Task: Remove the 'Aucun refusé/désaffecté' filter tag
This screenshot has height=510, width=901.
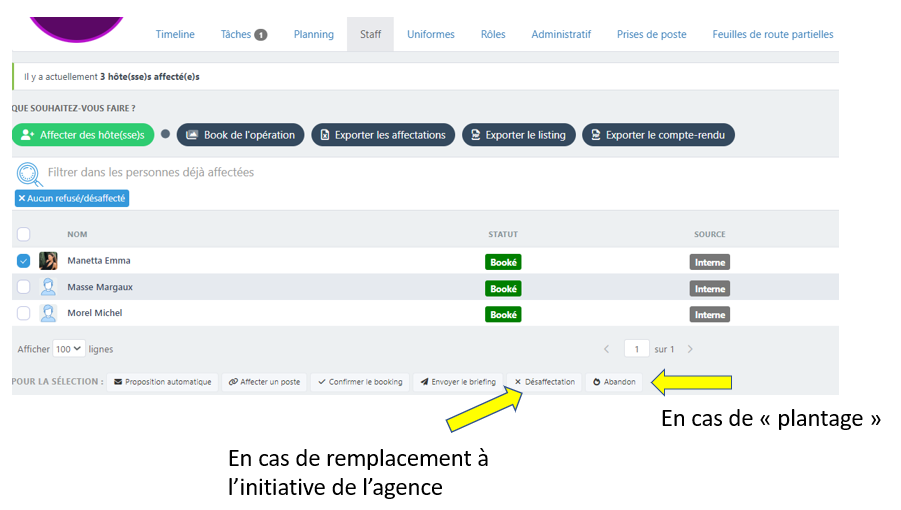Action: pyautogui.click(x=22, y=199)
